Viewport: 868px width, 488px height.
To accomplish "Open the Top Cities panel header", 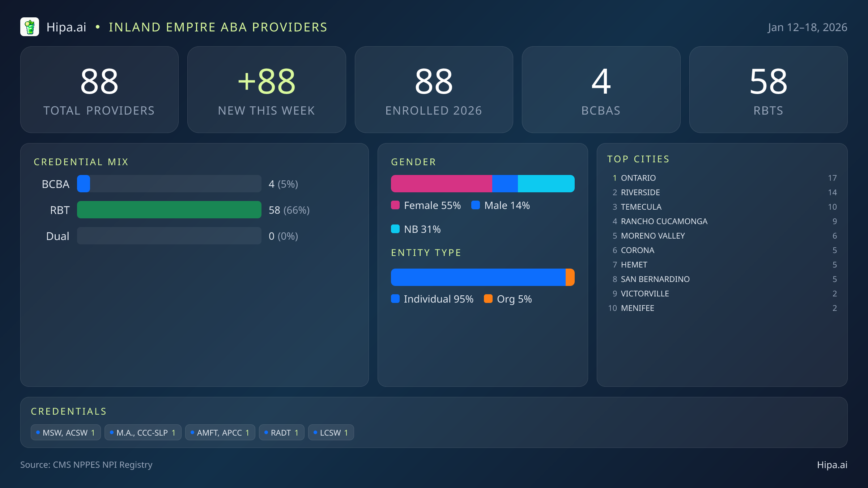I will (x=638, y=159).
